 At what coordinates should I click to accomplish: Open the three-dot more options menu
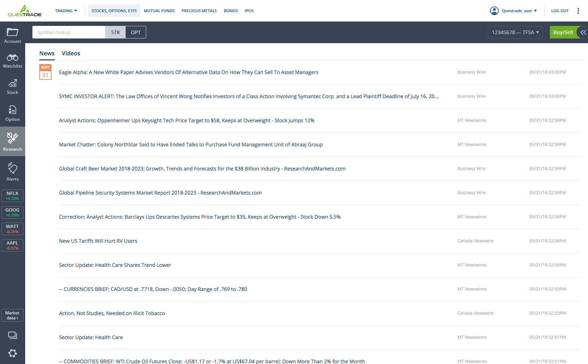(x=578, y=11)
